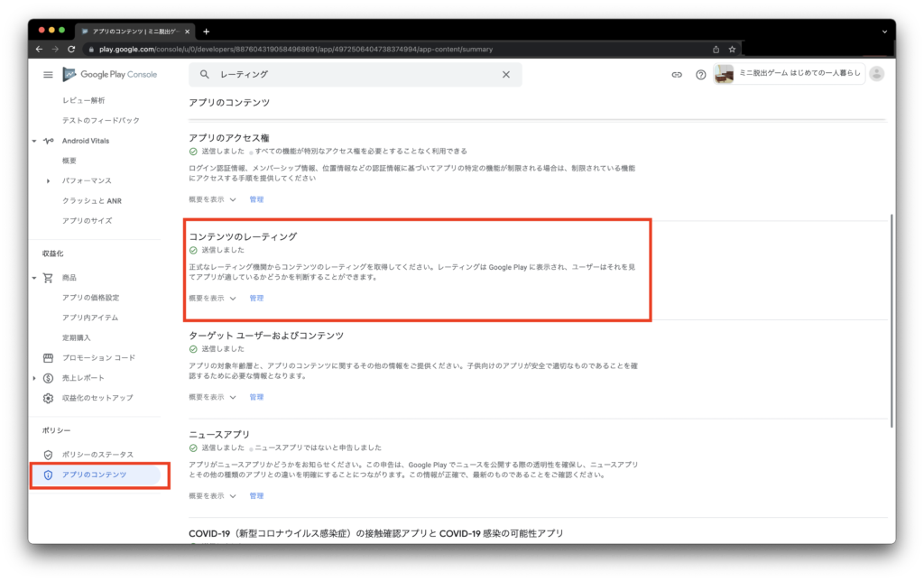This screenshot has width=924, height=581.
Task: Open the hamburger navigation menu
Action: click(48, 74)
